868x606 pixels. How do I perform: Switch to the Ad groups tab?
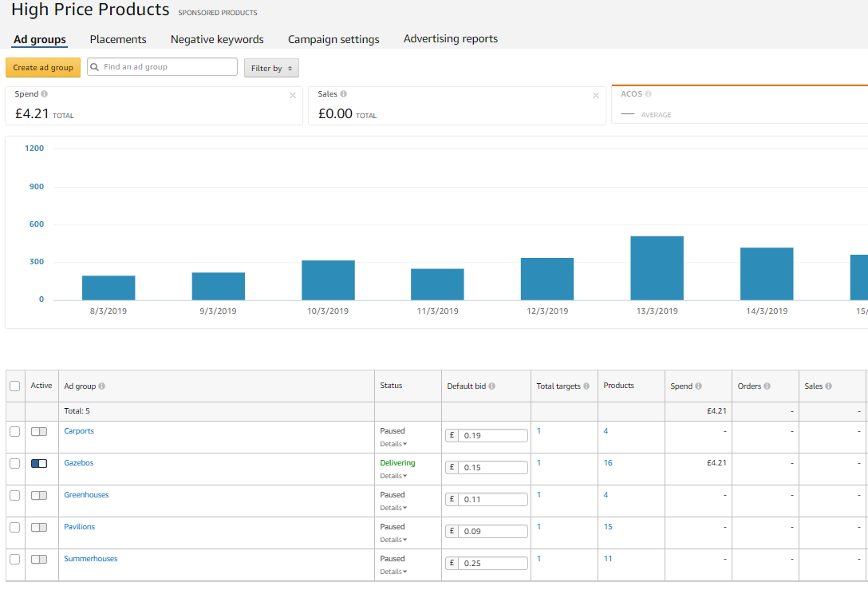point(40,39)
